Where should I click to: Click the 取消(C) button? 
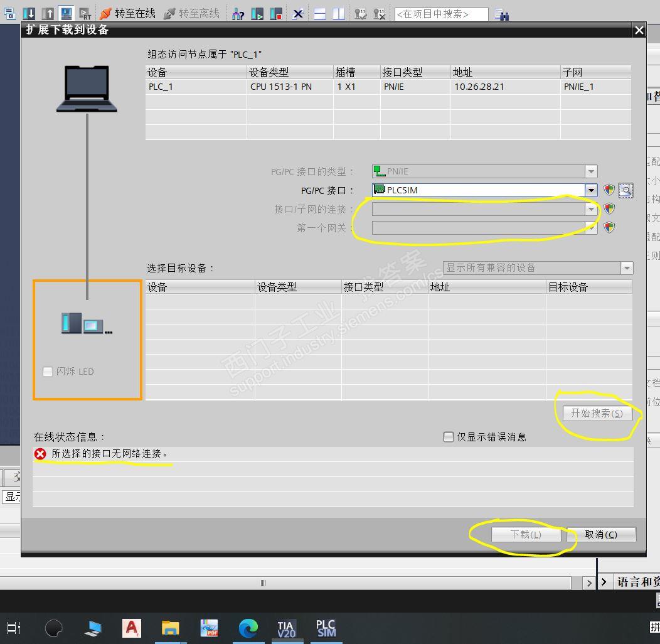(601, 535)
